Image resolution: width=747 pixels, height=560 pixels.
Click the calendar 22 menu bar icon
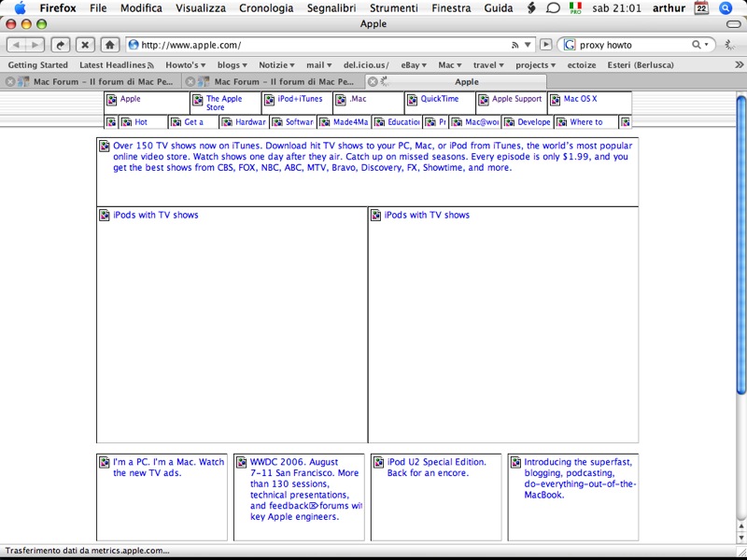pos(701,8)
